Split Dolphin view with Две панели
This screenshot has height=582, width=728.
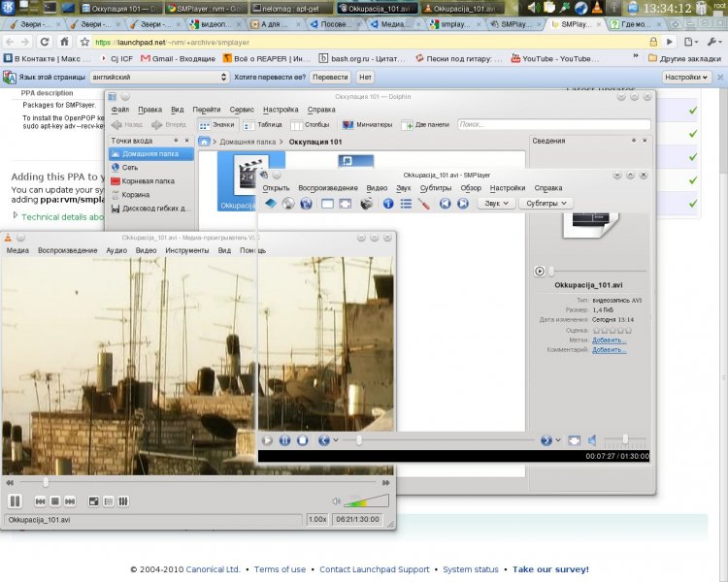(x=425, y=124)
